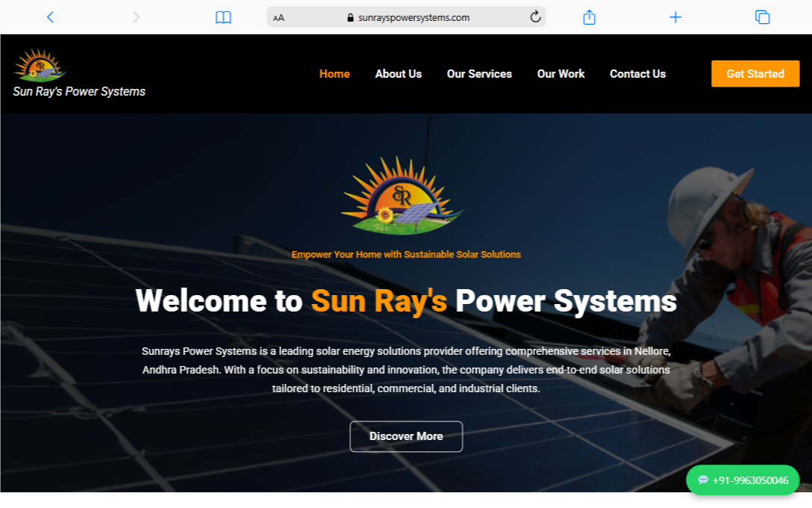Screen dimensions: 812x508
Task: Click the Sun Ray's Power Systems site title
Action: (79, 92)
